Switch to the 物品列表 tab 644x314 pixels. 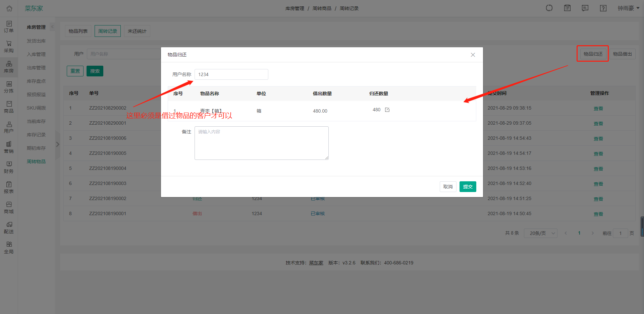(78, 31)
